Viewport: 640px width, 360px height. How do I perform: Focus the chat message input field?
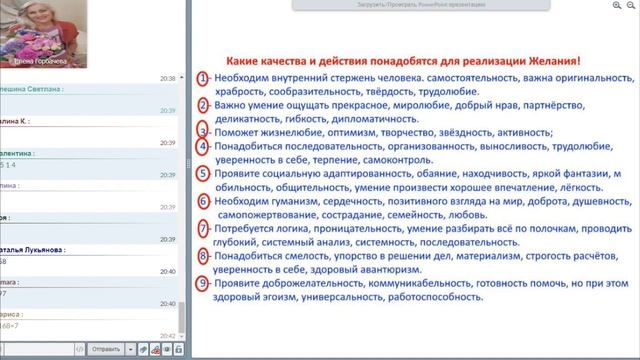(x=38, y=349)
